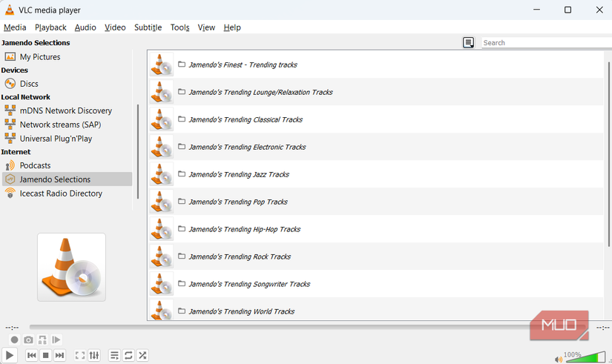Viewport: 612px width, 364px height.
Task: Click cone thumbnail of Trending Jazz row
Action: [162, 174]
